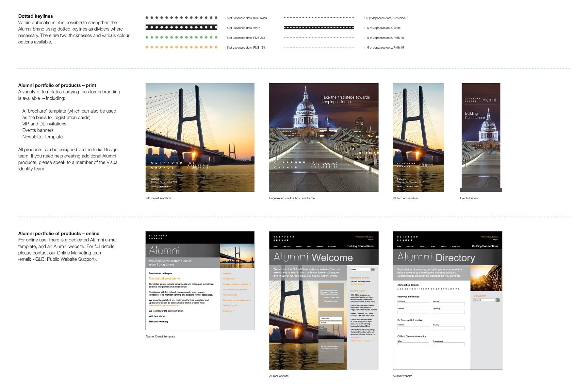Click the Professional Information First Name field
The width and height of the screenshot is (588, 392).
[413, 328]
